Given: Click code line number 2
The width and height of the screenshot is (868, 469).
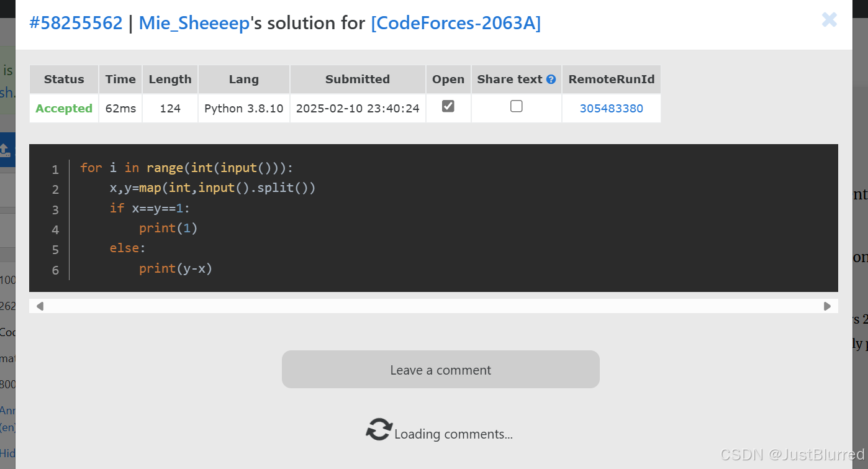Looking at the screenshot, I should (55, 189).
